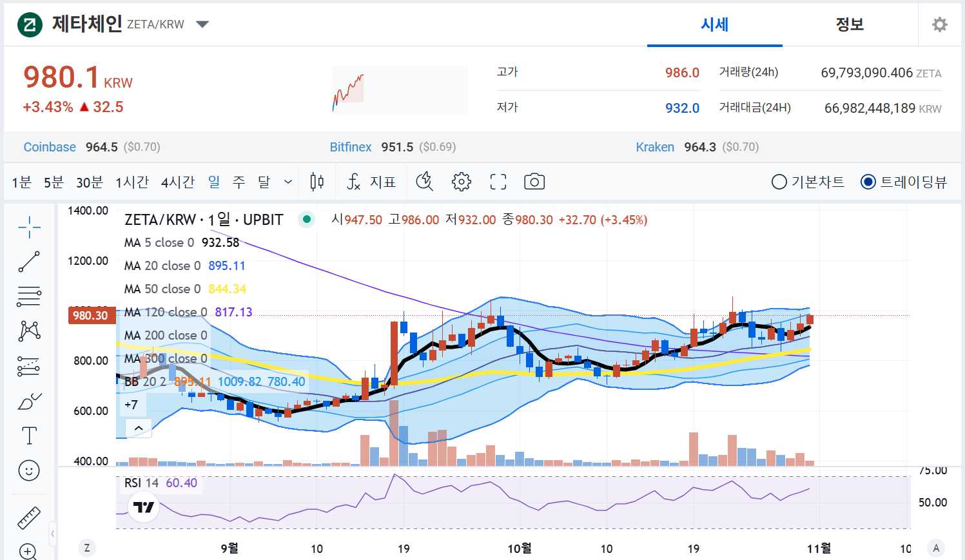965x560 pixels.
Task: Select the trend line drawing tool
Action: click(x=29, y=262)
